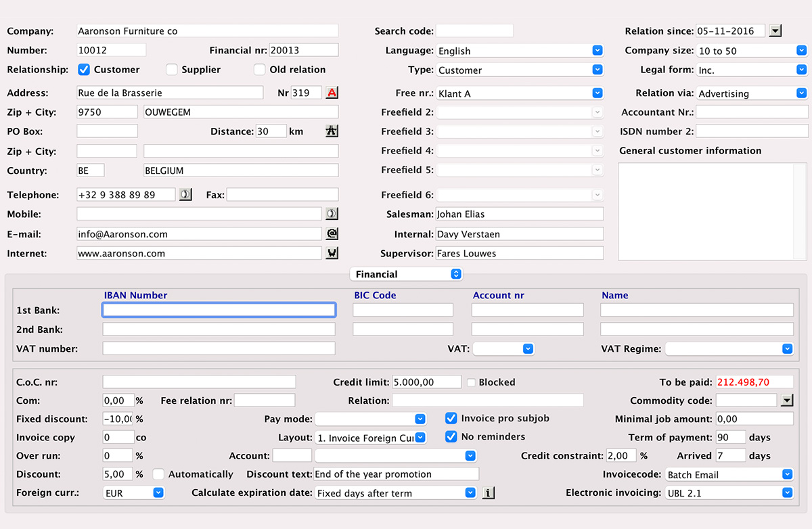Uncheck the No reminders checkbox
Image resolution: width=812 pixels, height=529 pixels.
451,436
